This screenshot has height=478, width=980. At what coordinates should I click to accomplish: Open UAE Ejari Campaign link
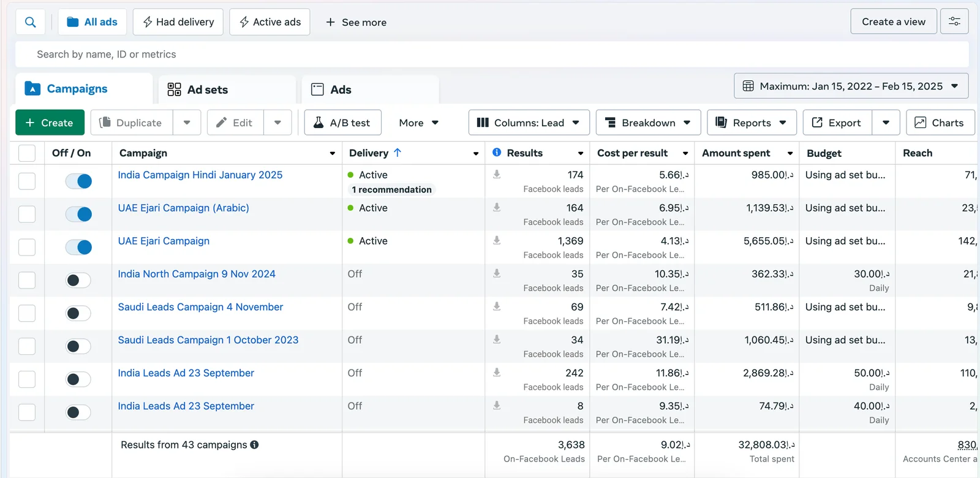(x=164, y=241)
